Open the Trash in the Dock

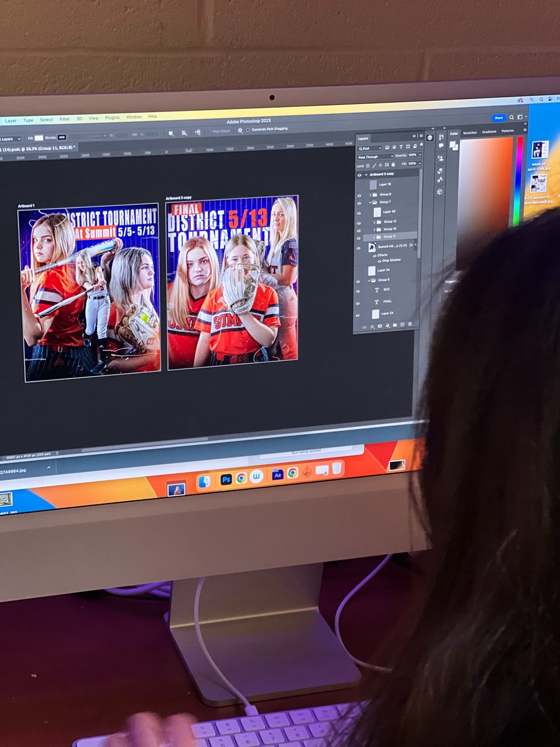[x=337, y=468]
